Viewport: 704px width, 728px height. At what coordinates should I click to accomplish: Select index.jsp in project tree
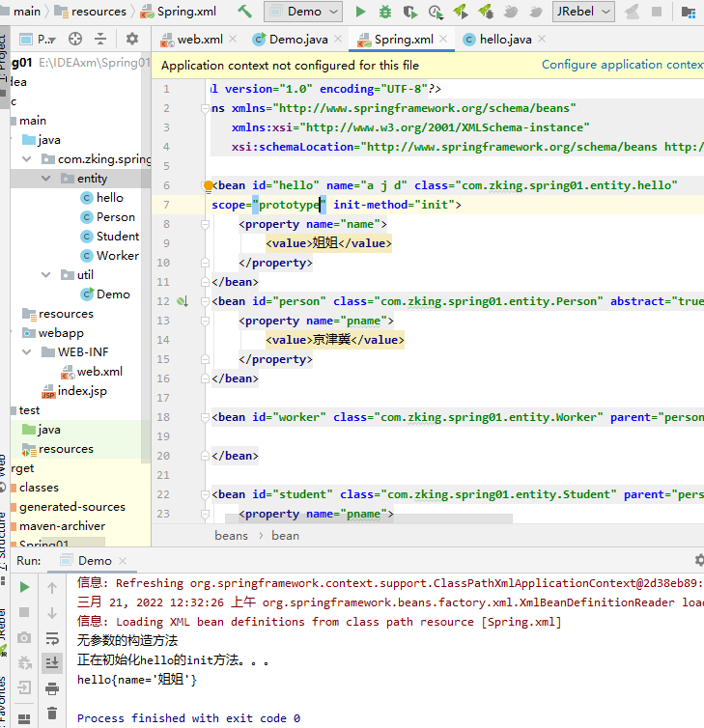click(82, 391)
